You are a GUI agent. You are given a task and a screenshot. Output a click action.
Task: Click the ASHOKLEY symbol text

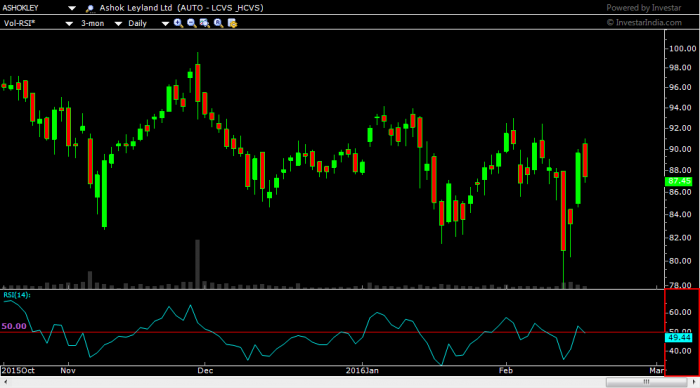coord(21,8)
